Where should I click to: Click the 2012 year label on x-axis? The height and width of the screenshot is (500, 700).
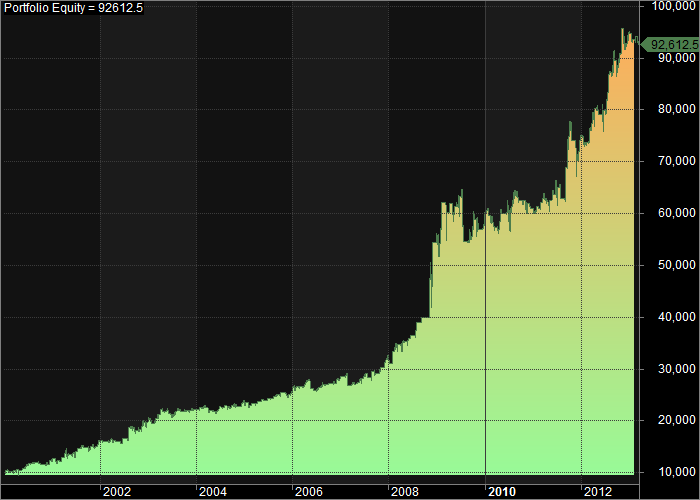click(598, 492)
